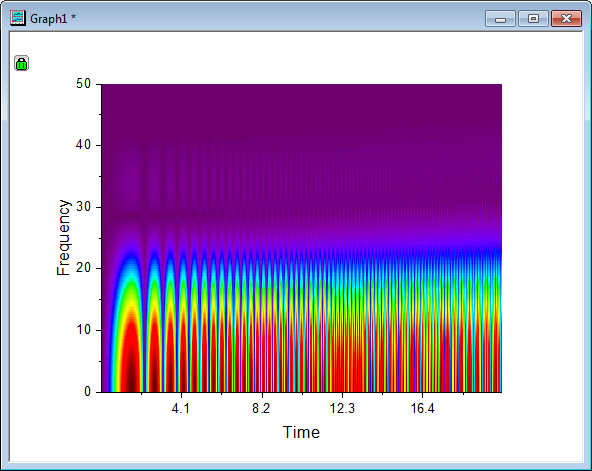Click the 12.3 tick label on Time axis
This screenshot has height=471, width=592.
pos(342,408)
